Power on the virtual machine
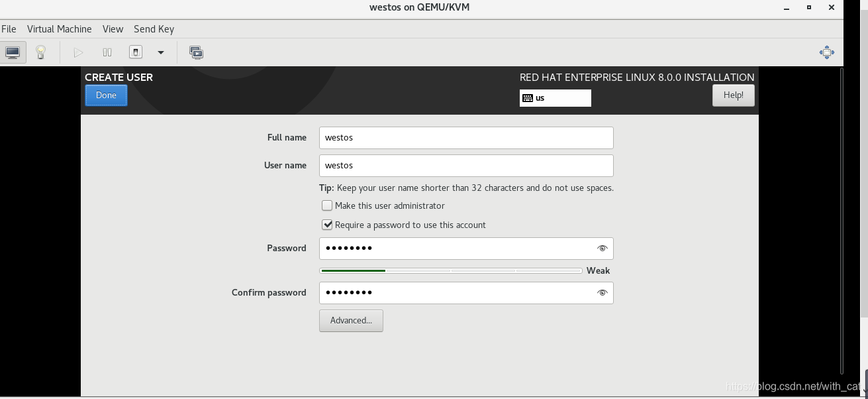Viewport: 868px width, 399px height. [78, 52]
